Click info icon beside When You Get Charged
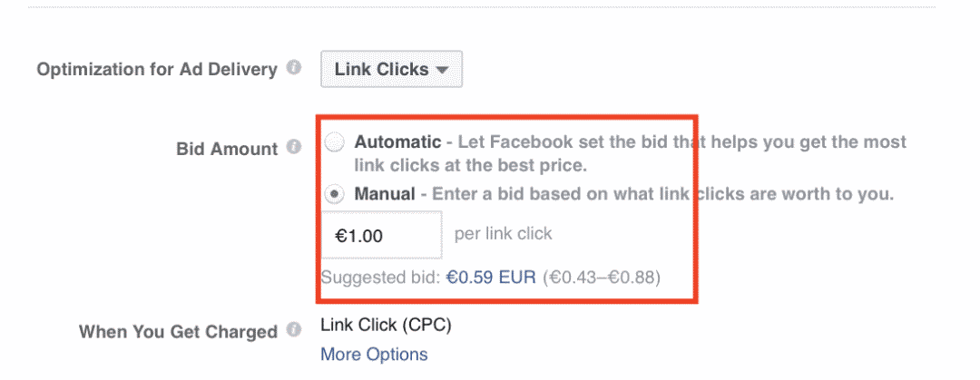980x380 pixels. 294,330
